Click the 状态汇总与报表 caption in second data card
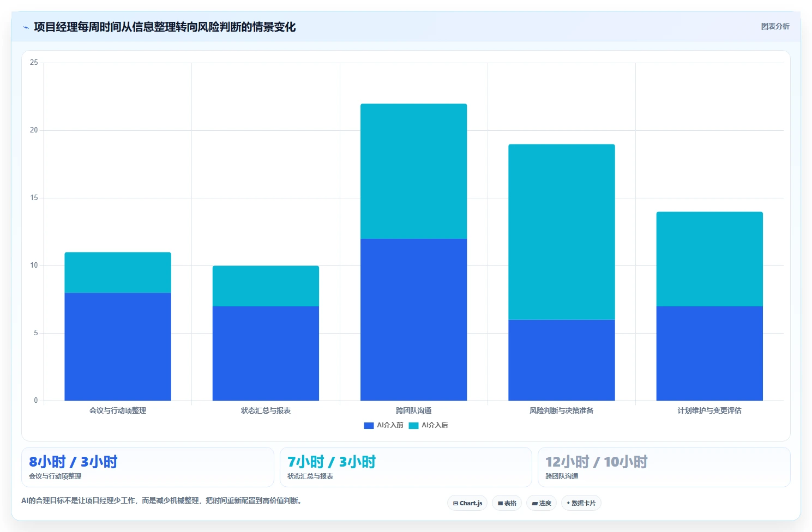The height and width of the screenshot is (532, 812). pyautogui.click(x=310, y=476)
